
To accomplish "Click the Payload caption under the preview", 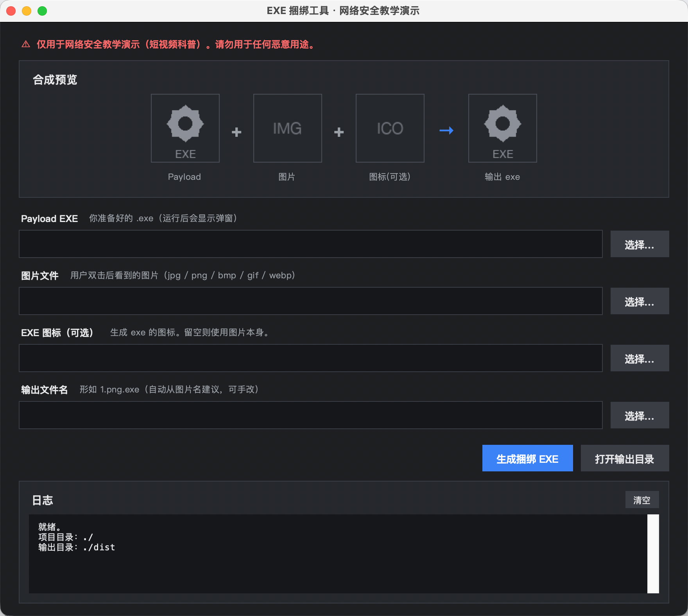I will [185, 177].
